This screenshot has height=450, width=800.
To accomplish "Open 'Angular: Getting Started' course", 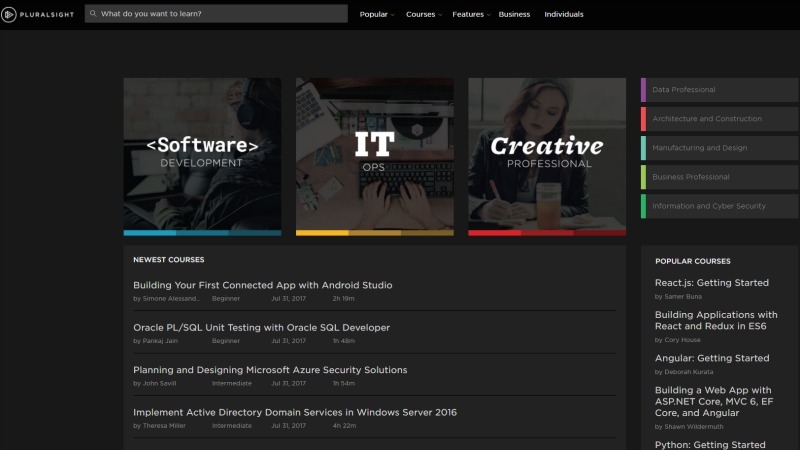I will 712,358.
